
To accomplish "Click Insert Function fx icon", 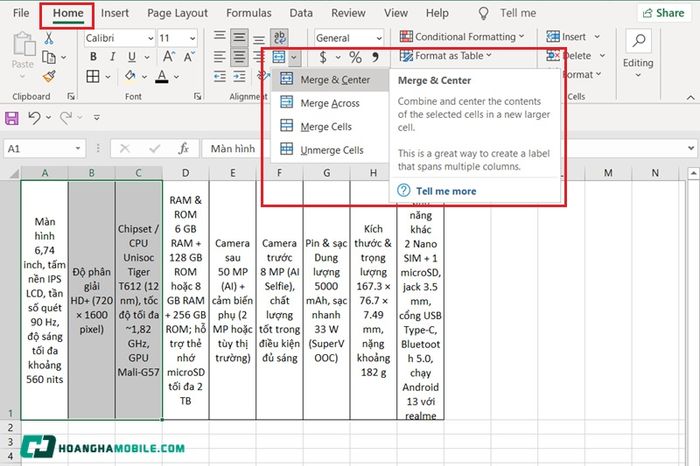I will (183, 148).
